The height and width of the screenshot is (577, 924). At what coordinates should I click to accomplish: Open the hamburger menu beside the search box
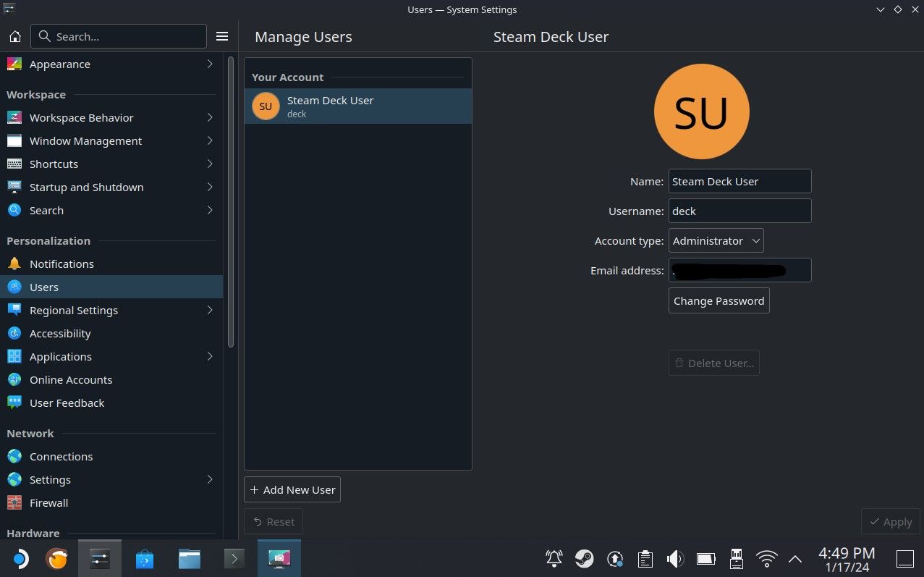click(222, 36)
